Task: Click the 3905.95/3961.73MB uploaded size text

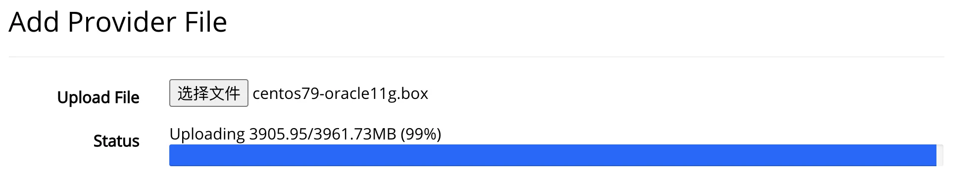Action: [323, 134]
